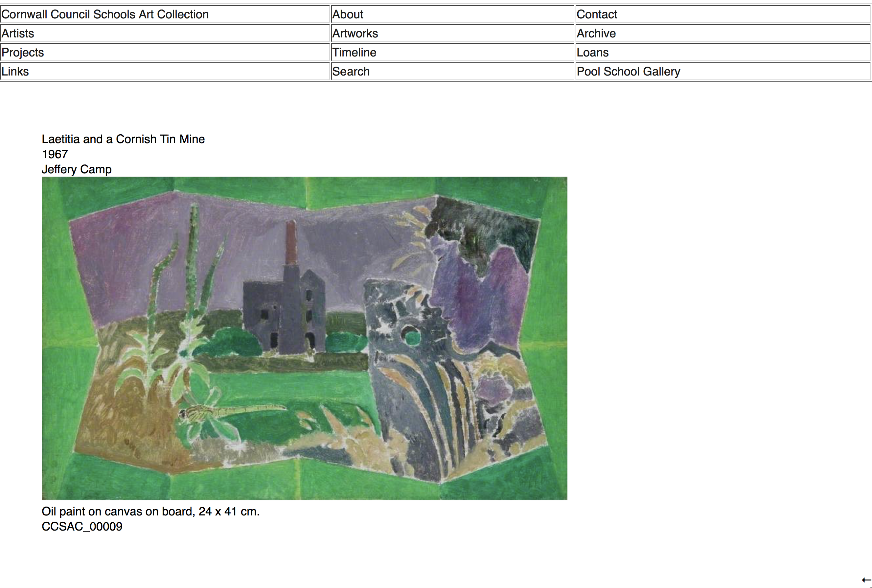Select the accession number CCSAC_00009
872x588 pixels.
pos(82,527)
